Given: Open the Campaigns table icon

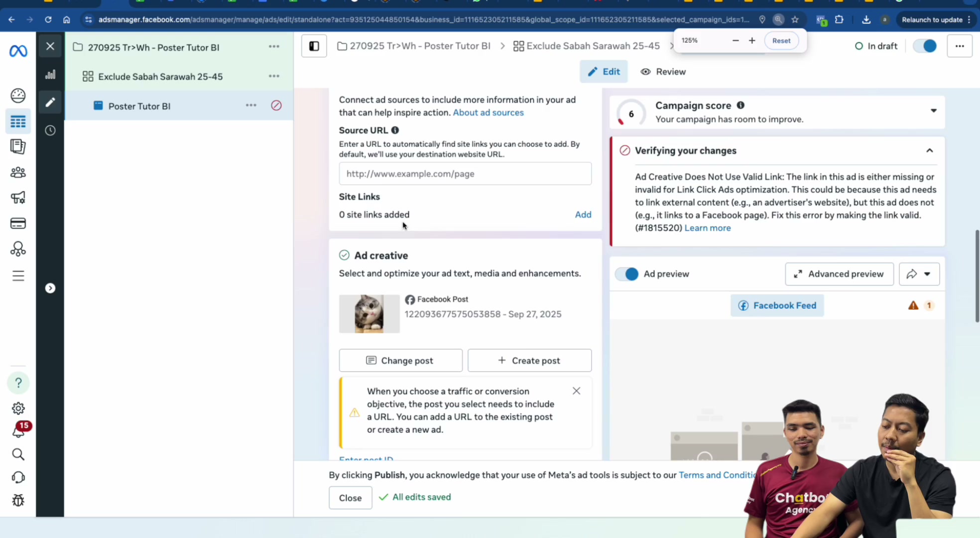Looking at the screenshot, I should point(18,122).
